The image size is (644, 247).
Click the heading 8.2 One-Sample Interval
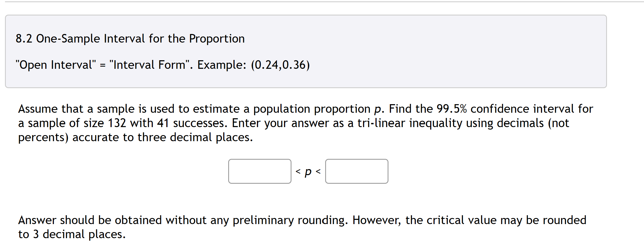pyautogui.click(x=130, y=38)
